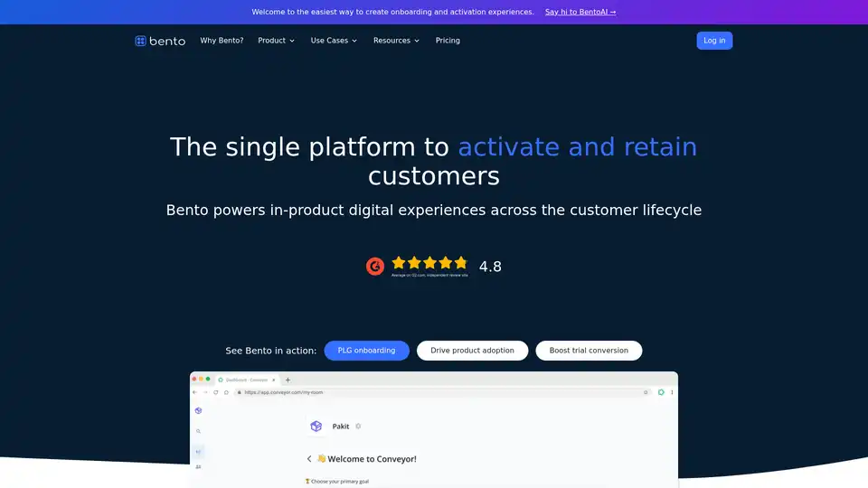868x488 pixels.
Task: Click the people icon in the demo sidebar
Action: (198, 467)
